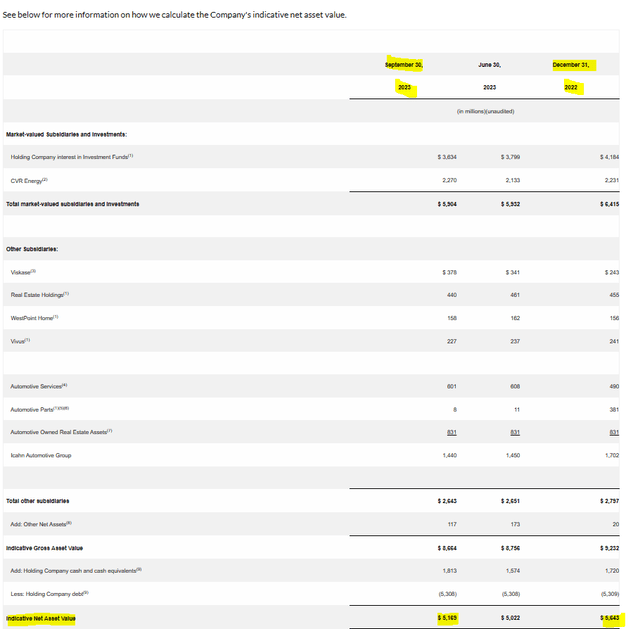The image size is (640, 629).
Task: Click Holding Company interest in Investment Funds
Action: tap(71, 157)
